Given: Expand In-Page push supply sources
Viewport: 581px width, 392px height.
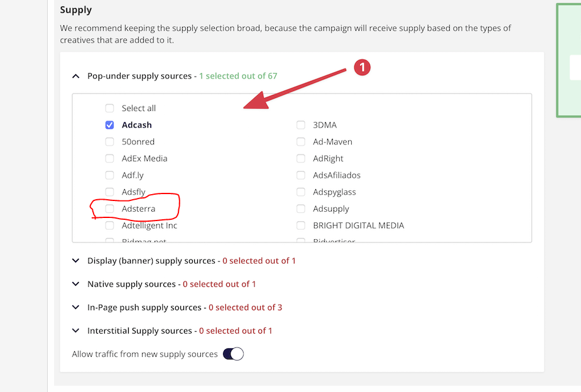Looking at the screenshot, I should coord(75,308).
